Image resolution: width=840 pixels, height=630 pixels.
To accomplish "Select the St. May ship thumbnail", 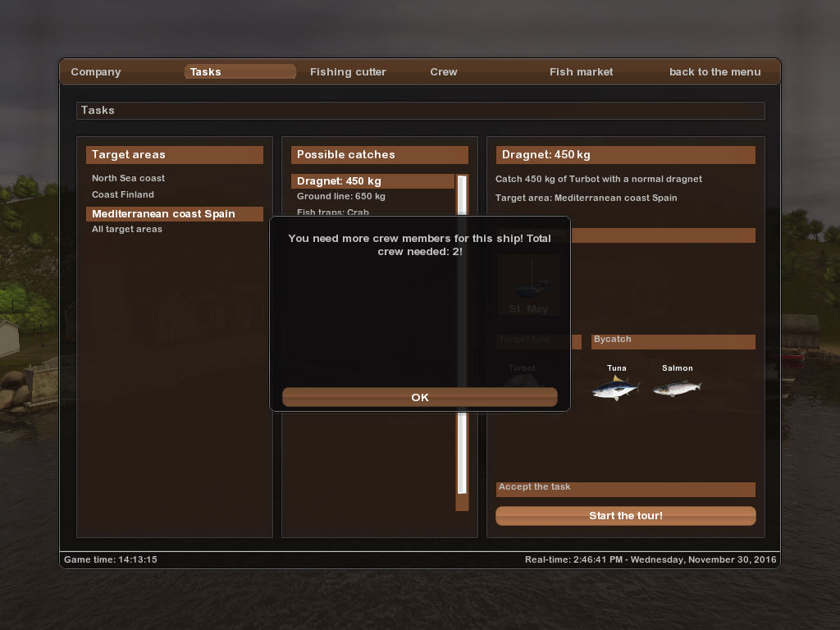I will pyautogui.click(x=529, y=285).
